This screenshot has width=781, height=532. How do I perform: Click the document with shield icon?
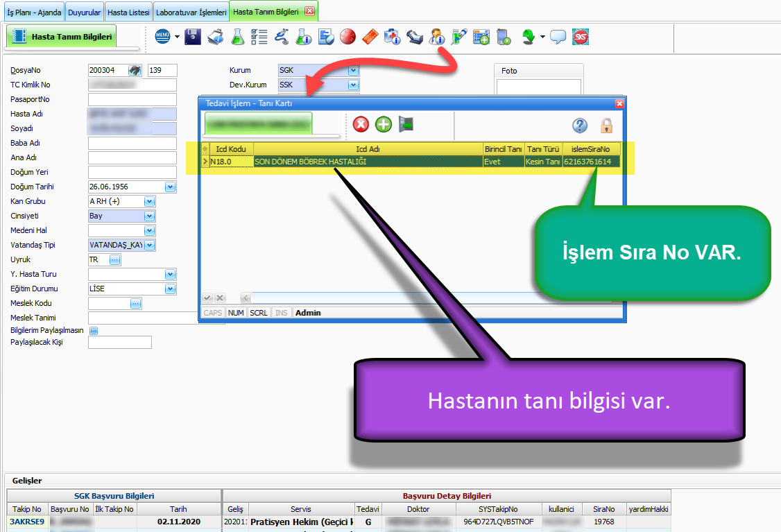[x=326, y=37]
